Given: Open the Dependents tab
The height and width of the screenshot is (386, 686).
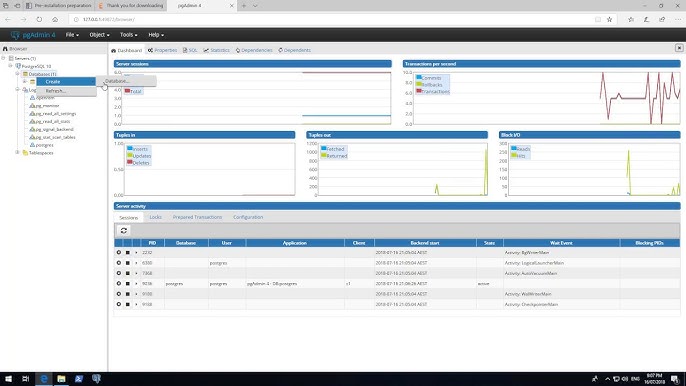Looking at the screenshot, I should 294,50.
